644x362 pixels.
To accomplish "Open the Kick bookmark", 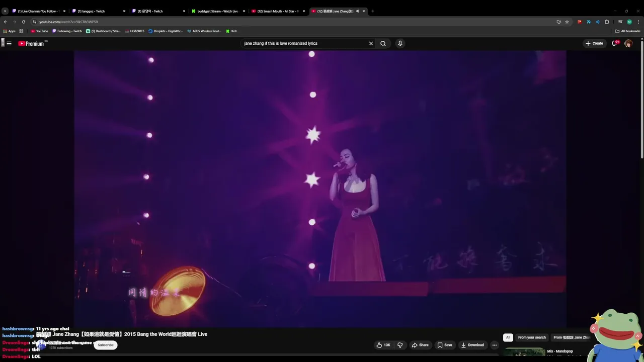I will point(231,31).
